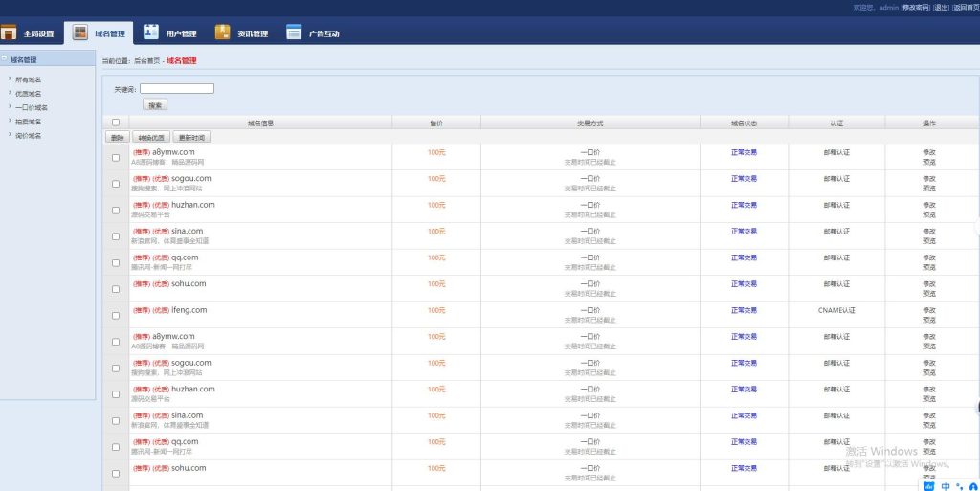Tick the checkbox for the first sogou.com row
This screenshot has height=491, width=980.
pos(116,184)
